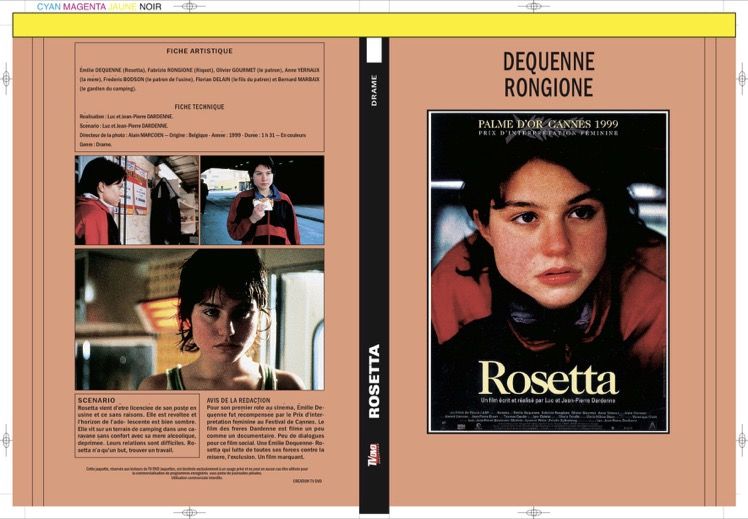Image resolution: width=748 pixels, height=519 pixels.
Task: Click the PALME D'OR CANNES 1999 text
Action: pos(549,124)
